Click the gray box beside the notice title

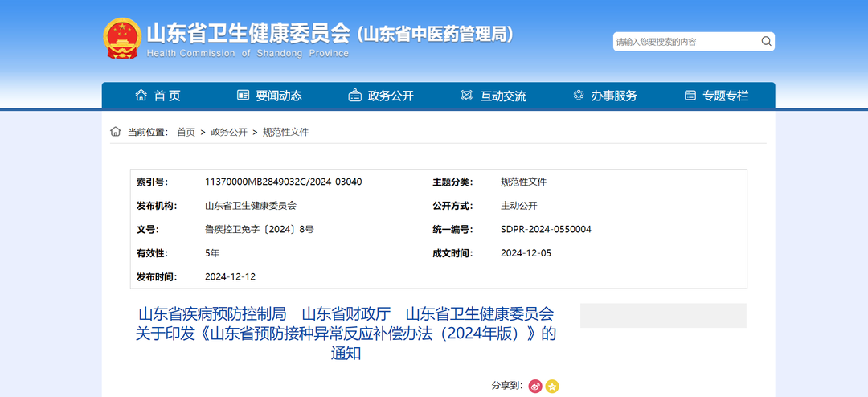click(663, 315)
